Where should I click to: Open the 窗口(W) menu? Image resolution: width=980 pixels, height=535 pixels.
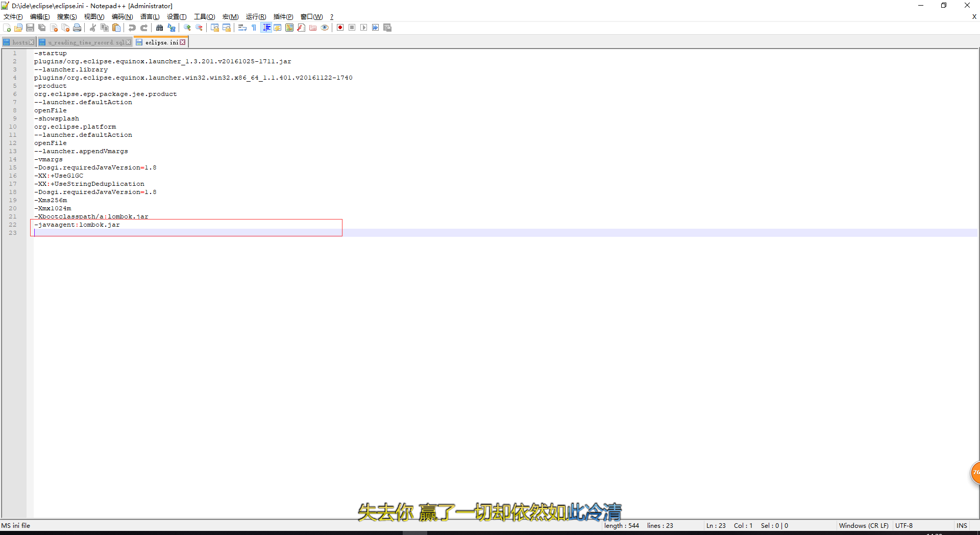pyautogui.click(x=311, y=17)
